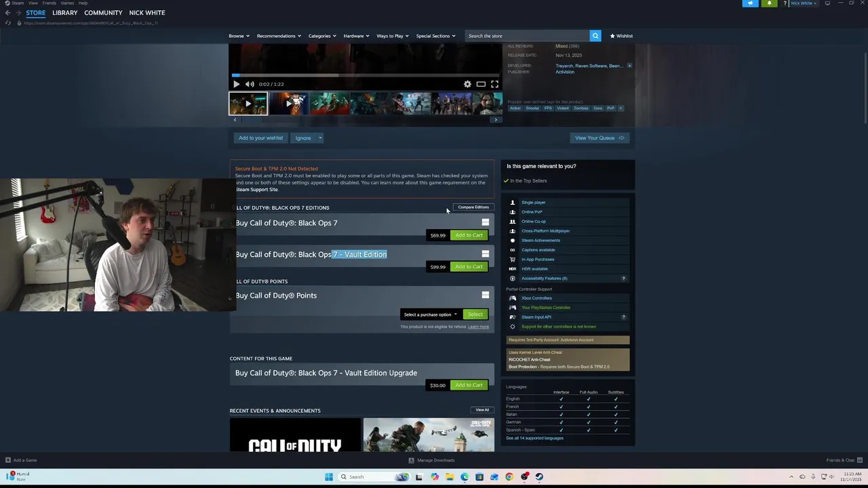
Task: Open the Activision publisher link
Action: 565,72
